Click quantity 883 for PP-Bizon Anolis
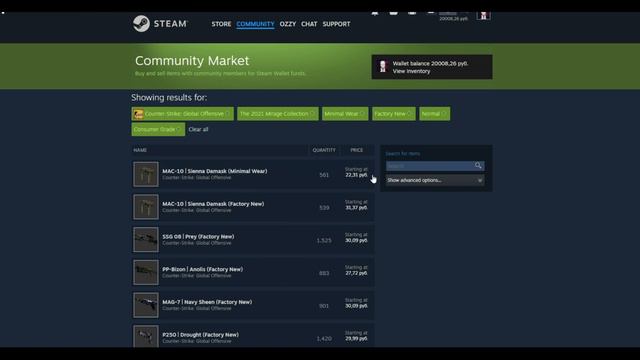640x360 pixels. click(x=324, y=273)
